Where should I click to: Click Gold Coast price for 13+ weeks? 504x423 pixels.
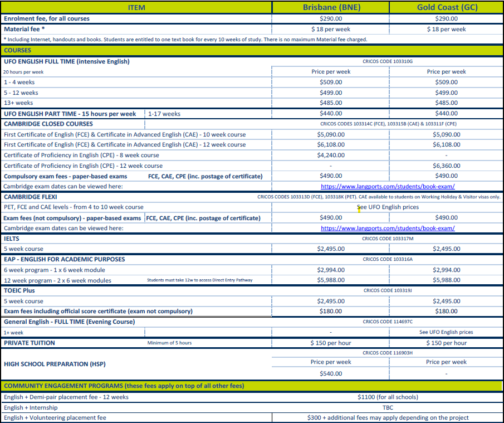447,103
